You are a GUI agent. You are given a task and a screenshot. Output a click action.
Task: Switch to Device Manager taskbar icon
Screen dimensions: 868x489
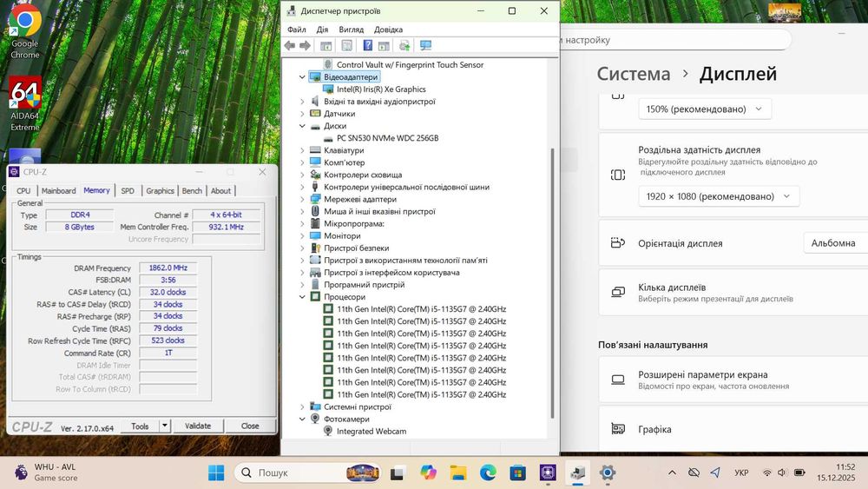577,472
